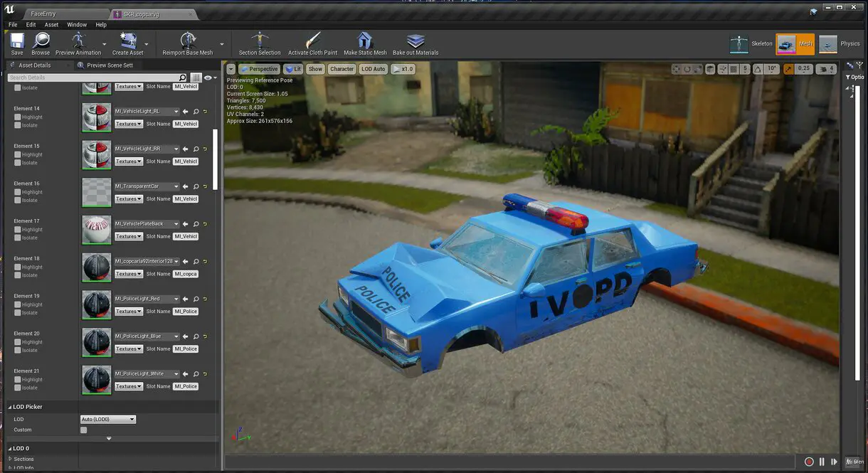The image size is (868, 473).
Task: Open the MI_TransparentCar material dropdown
Action: pos(147,186)
